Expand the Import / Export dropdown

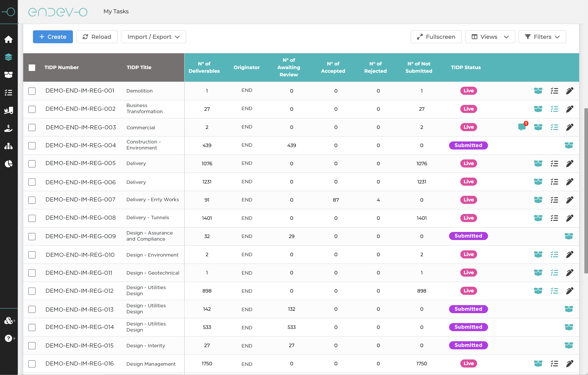click(x=153, y=37)
